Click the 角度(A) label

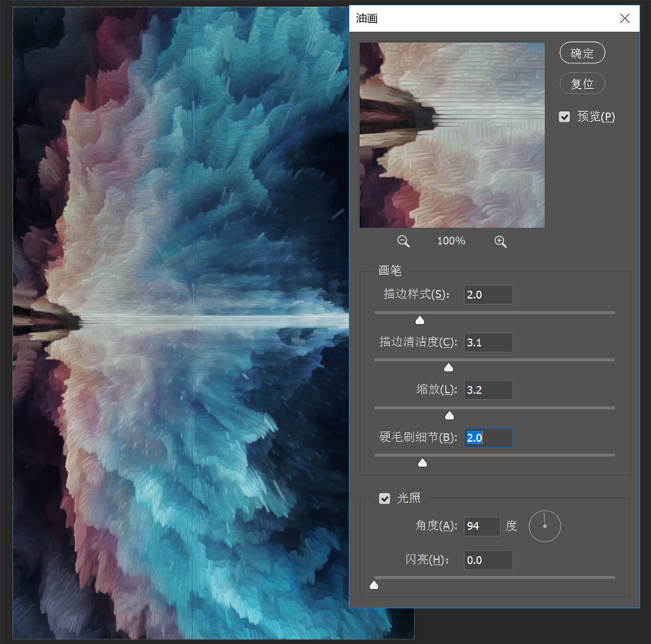437,525
